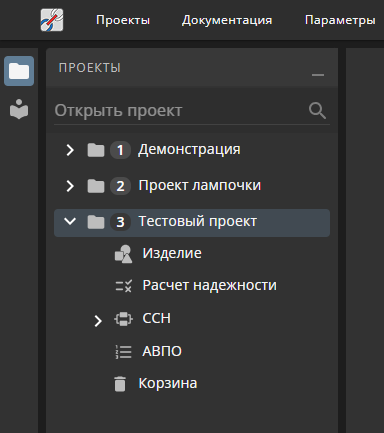Open the Параметры menu
This screenshot has width=384, height=433.
(x=340, y=20)
